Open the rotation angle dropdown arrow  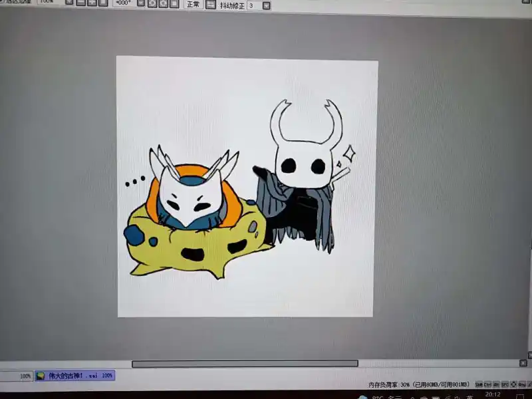click(141, 3)
